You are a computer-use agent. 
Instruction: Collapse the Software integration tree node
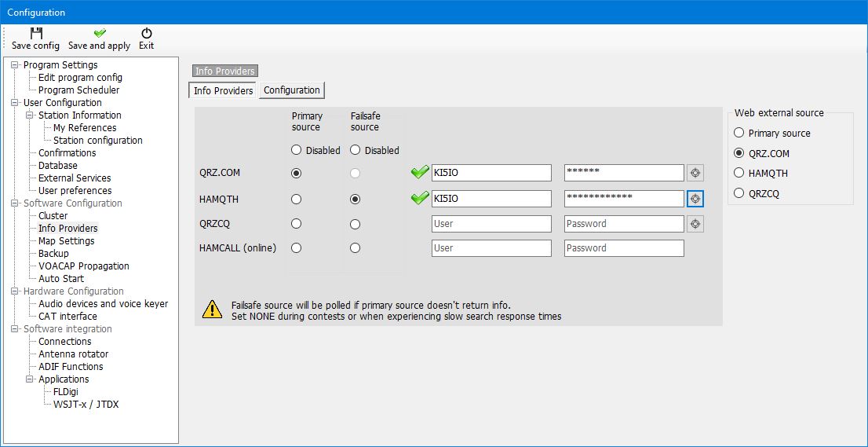tap(14, 329)
